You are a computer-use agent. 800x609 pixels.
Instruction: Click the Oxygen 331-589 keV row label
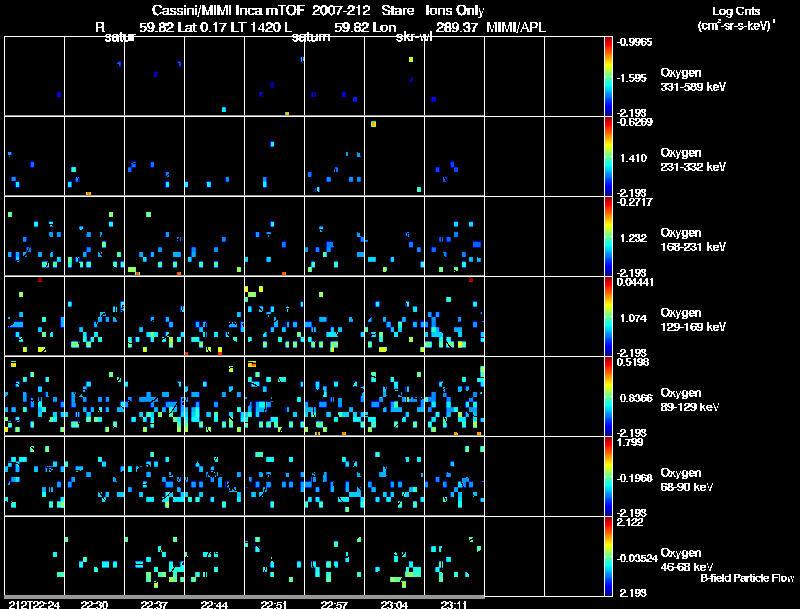pyautogui.click(x=693, y=80)
